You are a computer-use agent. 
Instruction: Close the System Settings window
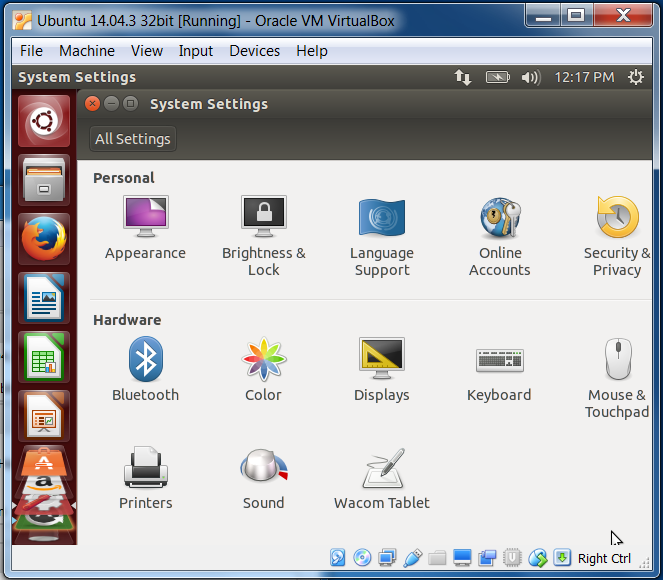pos(92,104)
